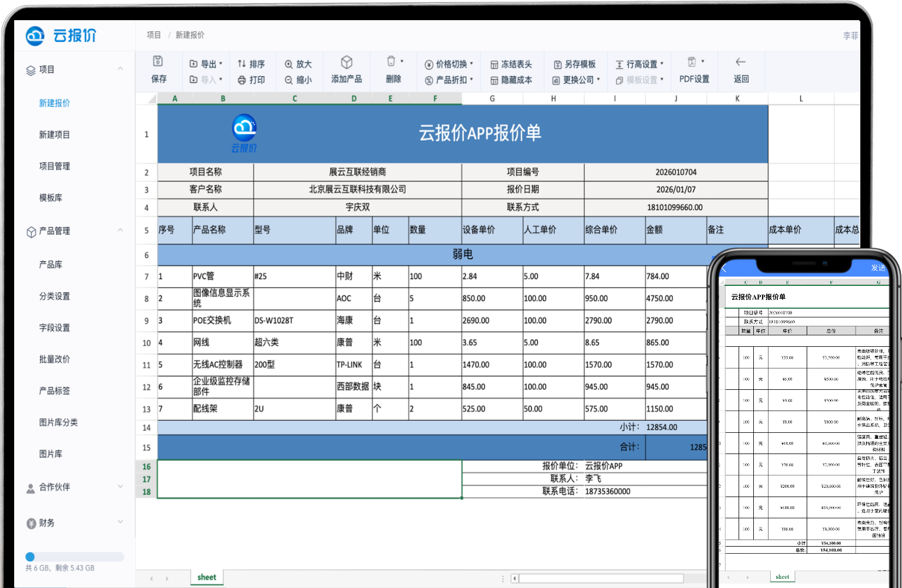Screen dimensions: 902x588
Task: Click the 项目 breadcrumb link
Action: pyautogui.click(x=154, y=35)
